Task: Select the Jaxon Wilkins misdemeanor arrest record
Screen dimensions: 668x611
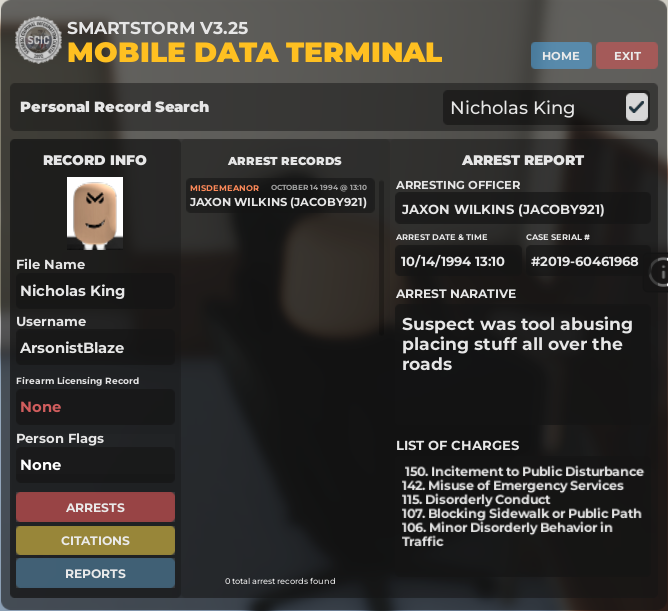Action: pos(280,195)
